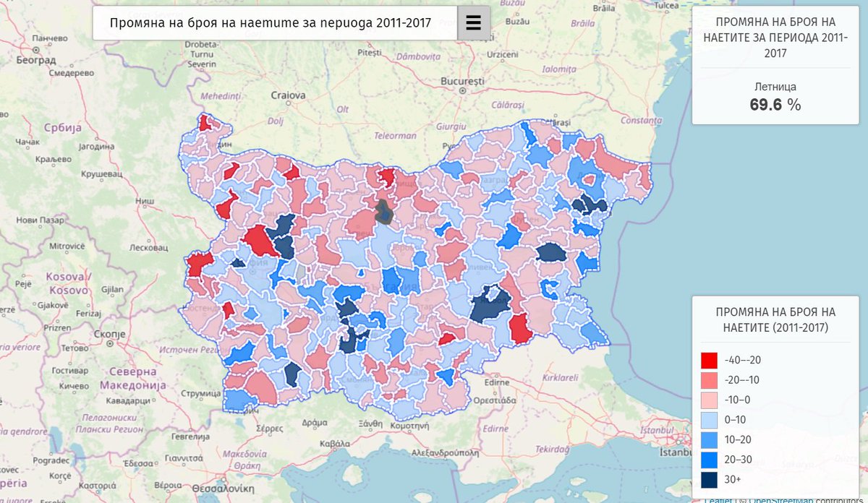Screen dimensions: 868x503
Task: Click the '0–10' legend label
Action: pyautogui.click(x=736, y=419)
